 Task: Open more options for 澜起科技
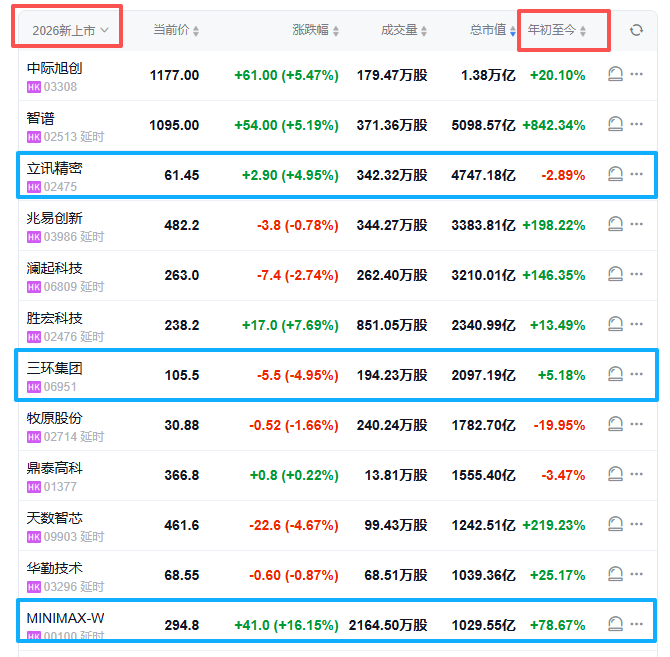coord(637,274)
